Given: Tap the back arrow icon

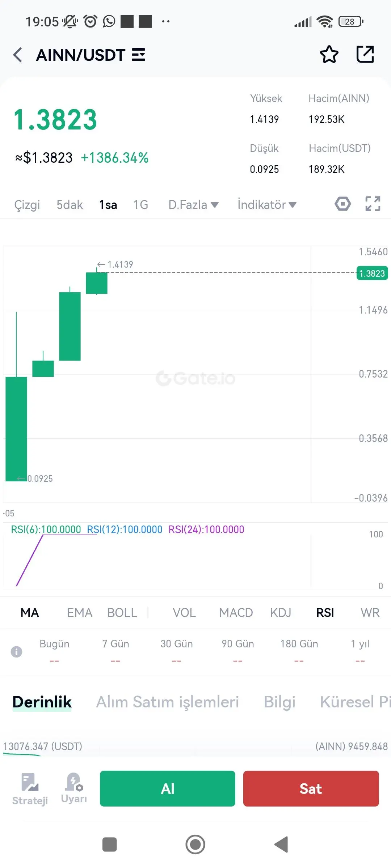Looking at the screenshot, I should (x=17, y=55).
